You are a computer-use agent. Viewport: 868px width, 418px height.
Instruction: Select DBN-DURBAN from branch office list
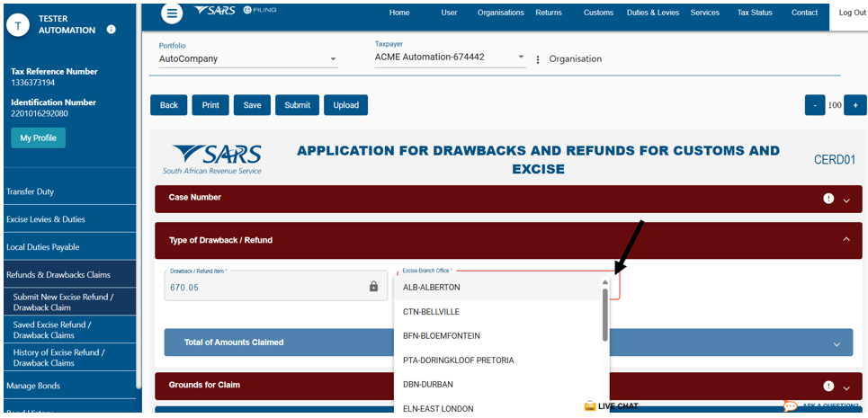pos(497,384)
